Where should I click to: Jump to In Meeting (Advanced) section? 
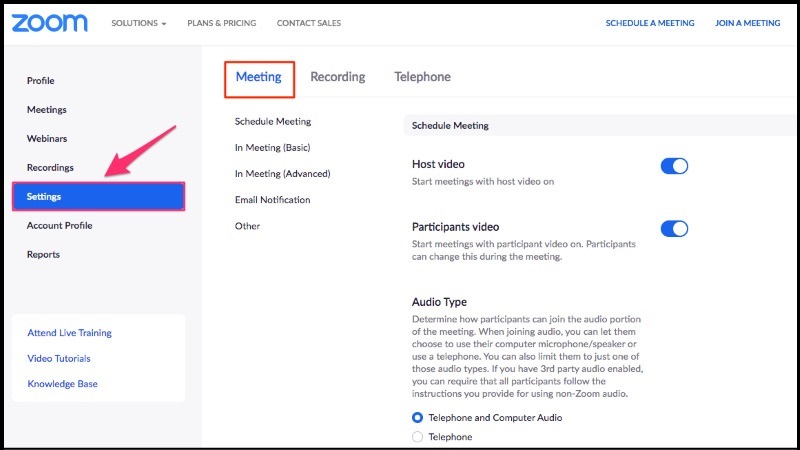(282, 174)
